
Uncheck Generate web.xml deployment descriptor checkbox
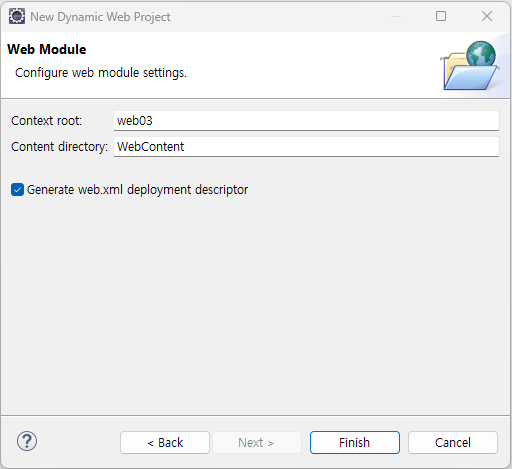pyautogui.click(x=17, y=190)
